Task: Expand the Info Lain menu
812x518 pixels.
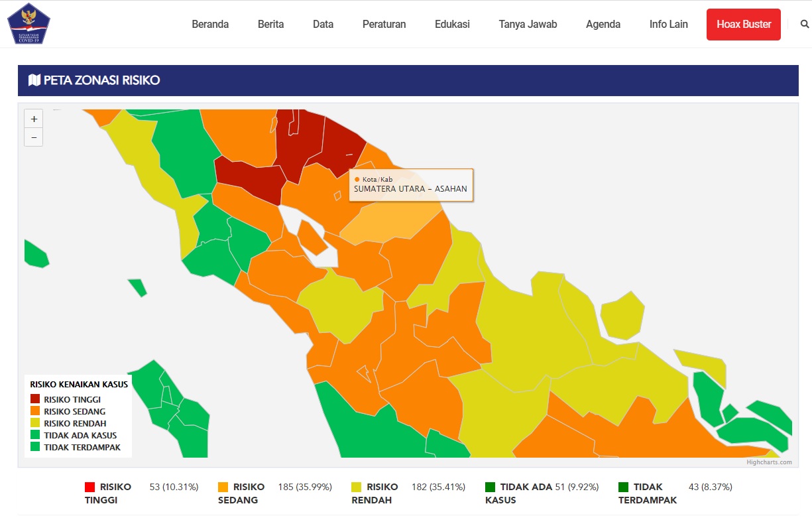Action: tap(668, 25)
